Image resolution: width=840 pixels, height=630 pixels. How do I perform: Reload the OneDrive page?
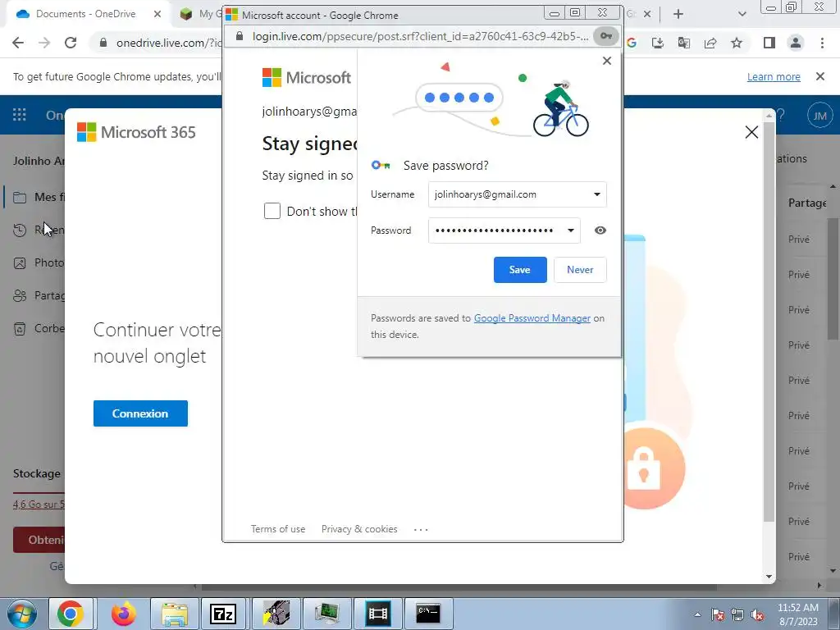71,43
